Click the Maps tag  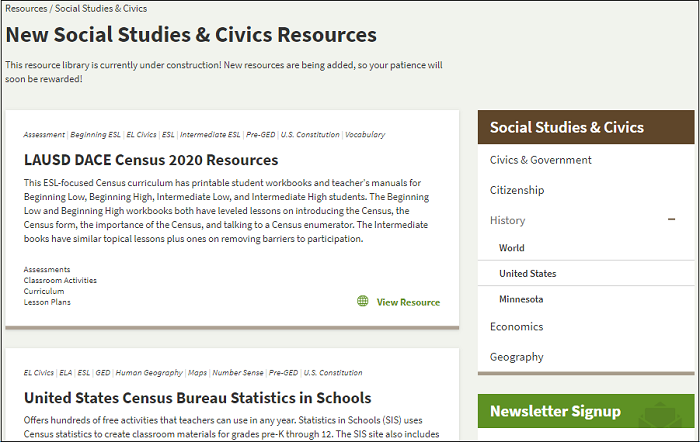[197, 372]
